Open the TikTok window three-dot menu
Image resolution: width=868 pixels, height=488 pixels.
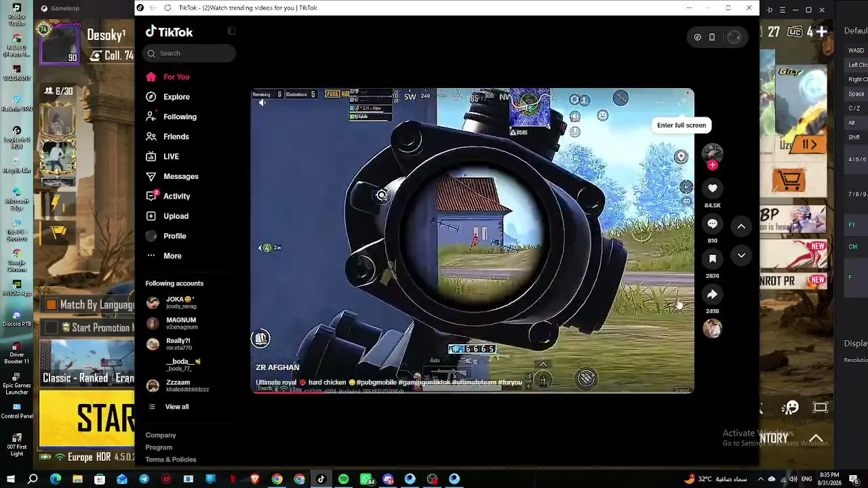(x=689, y=7)
